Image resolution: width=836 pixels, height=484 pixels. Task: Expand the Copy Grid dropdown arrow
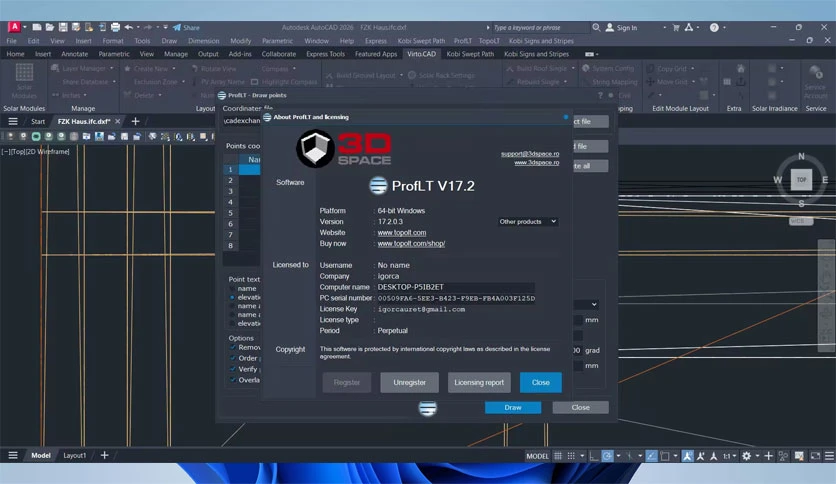(x=693, y=69)
